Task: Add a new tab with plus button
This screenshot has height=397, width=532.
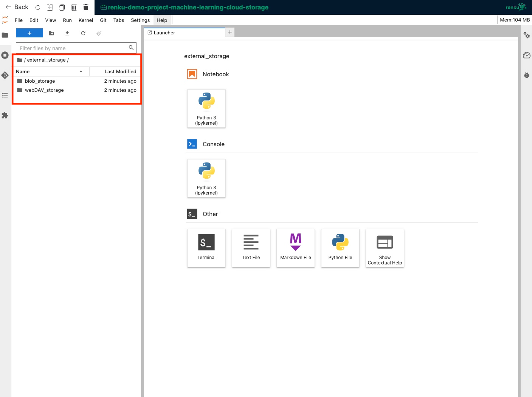Action: point(230,32)
